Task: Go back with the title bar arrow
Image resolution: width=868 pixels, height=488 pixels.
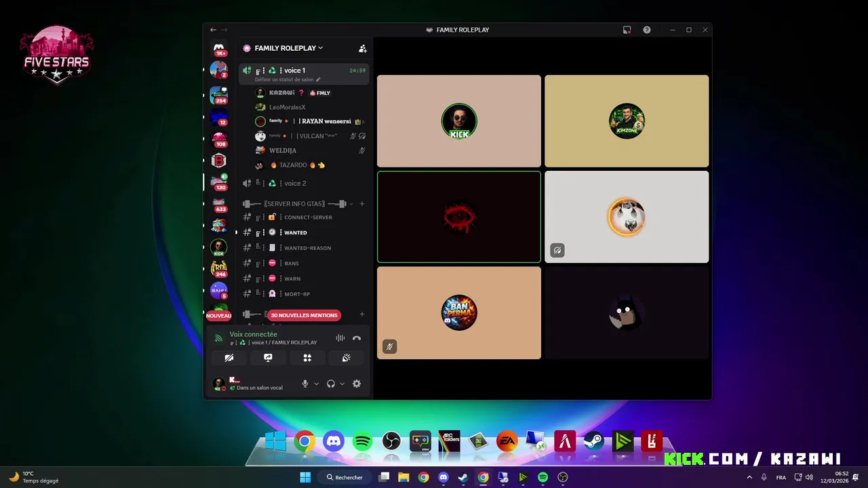Action: click(x=213, y=30)
